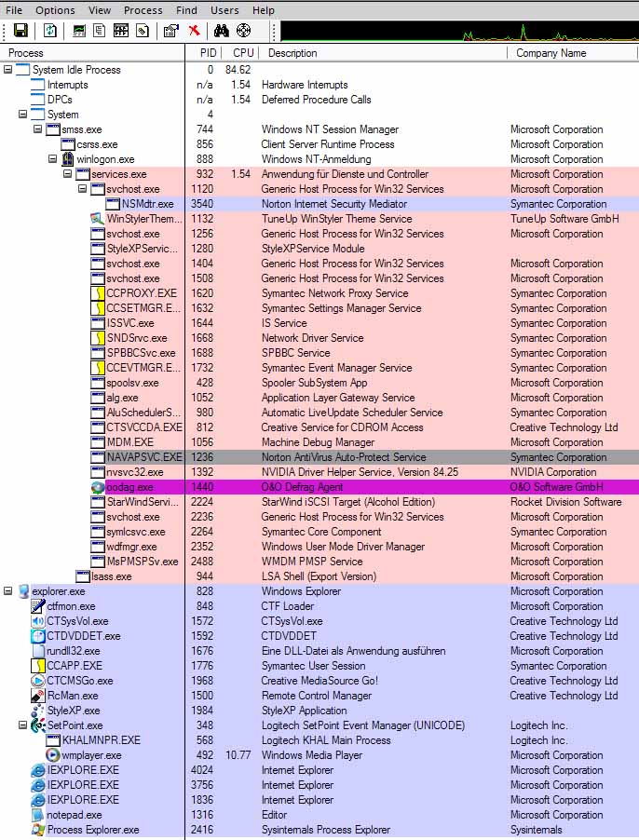Sort by the PID column header

point(202,53)
